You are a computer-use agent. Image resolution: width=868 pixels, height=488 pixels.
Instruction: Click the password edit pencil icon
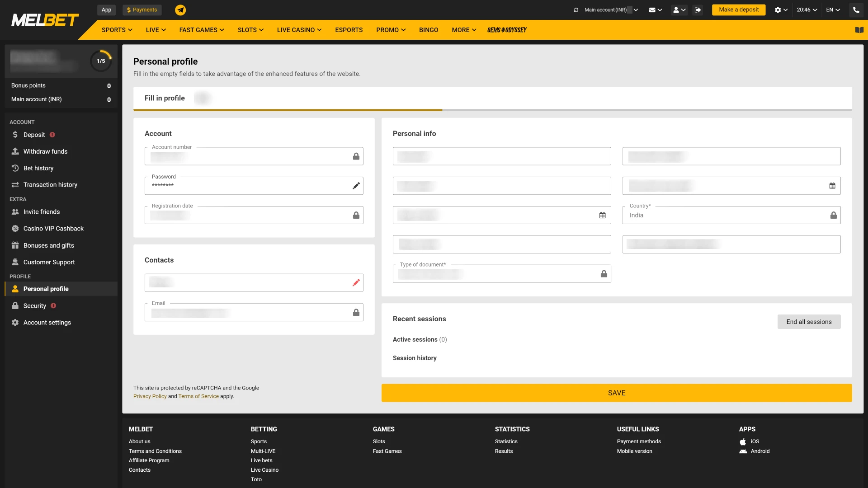coord(356,186)
